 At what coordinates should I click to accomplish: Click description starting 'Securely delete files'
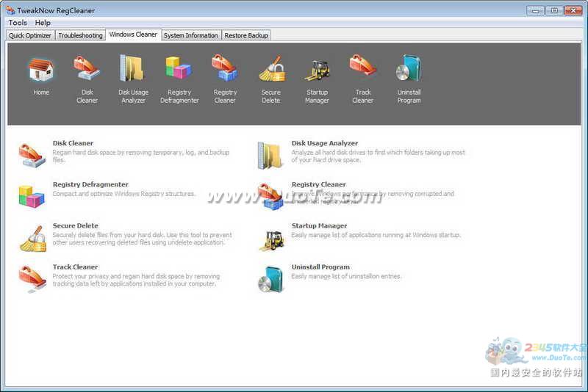coord(142,239)
